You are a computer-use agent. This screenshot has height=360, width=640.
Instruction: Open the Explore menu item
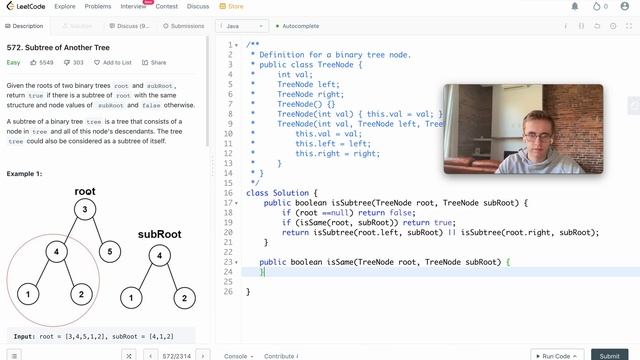(65, 6)
